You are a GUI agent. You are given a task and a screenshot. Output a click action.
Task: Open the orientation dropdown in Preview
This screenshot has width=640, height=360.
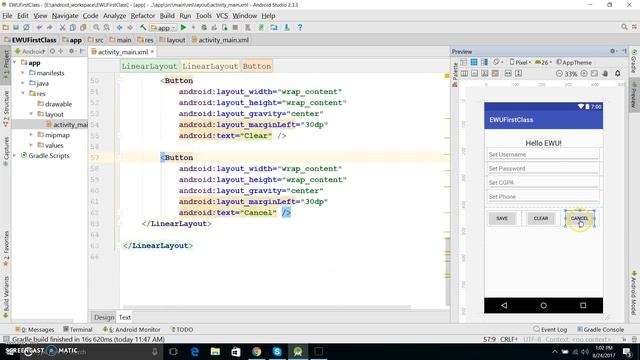[498, 62]
